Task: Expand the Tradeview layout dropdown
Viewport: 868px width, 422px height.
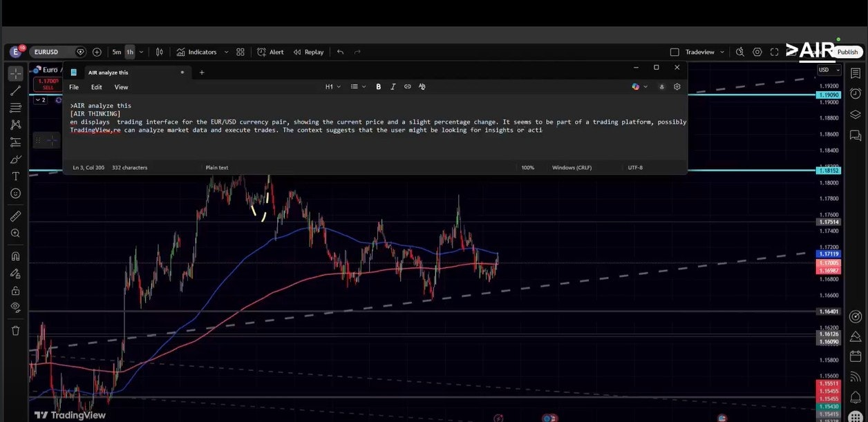Action: click(722, 52)
